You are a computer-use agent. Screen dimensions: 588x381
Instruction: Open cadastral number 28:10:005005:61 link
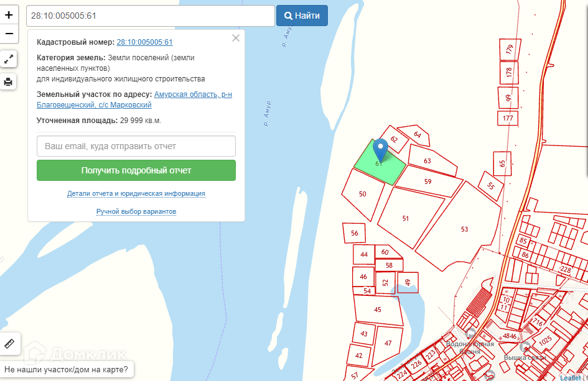pos(144,42)
